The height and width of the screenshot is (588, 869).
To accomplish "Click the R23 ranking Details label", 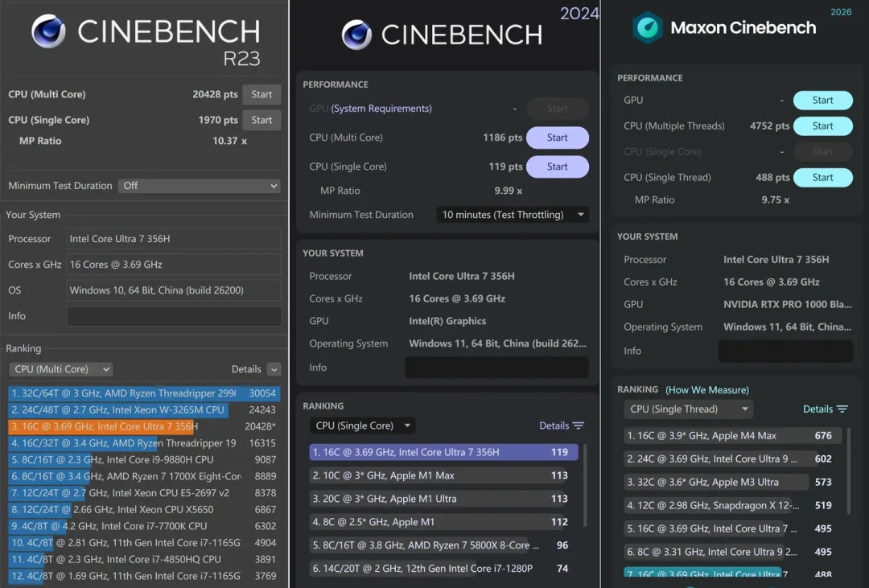I will [x=246, y=369].
